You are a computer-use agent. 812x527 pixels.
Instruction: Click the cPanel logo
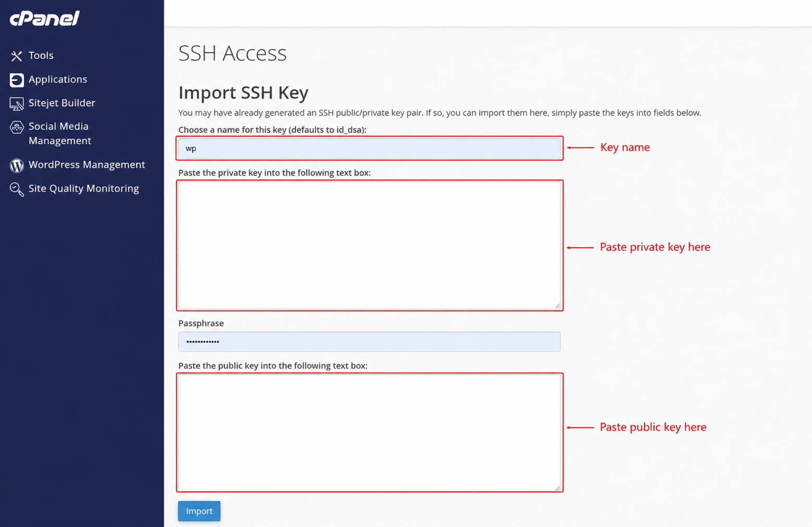click(44, 19)
